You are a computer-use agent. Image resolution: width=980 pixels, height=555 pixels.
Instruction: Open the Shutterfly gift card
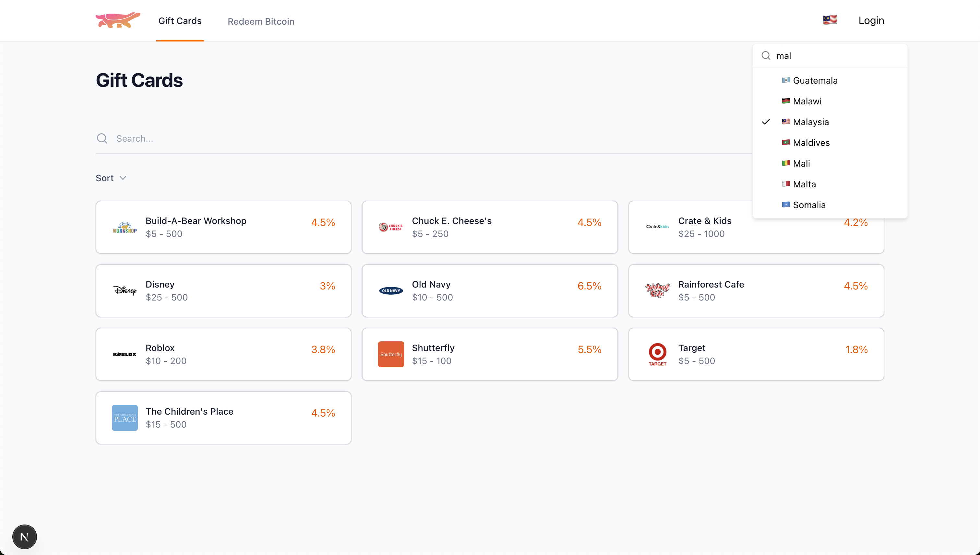tap(490, 355)
